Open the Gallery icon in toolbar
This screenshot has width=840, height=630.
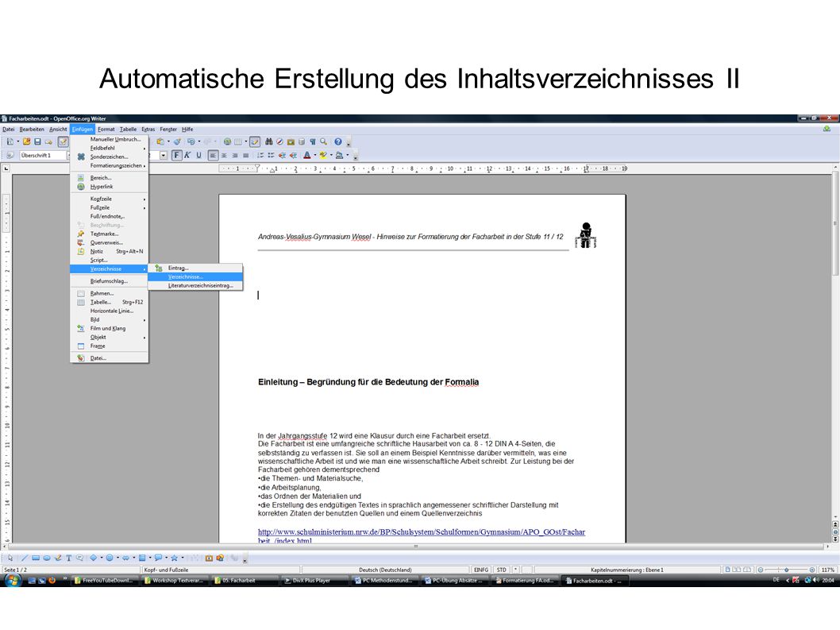(291, 141)
